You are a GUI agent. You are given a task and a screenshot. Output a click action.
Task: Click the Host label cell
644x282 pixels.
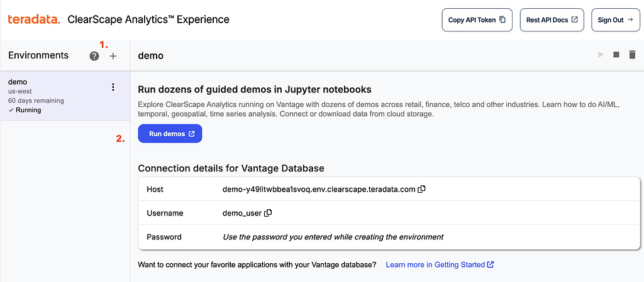155,190
